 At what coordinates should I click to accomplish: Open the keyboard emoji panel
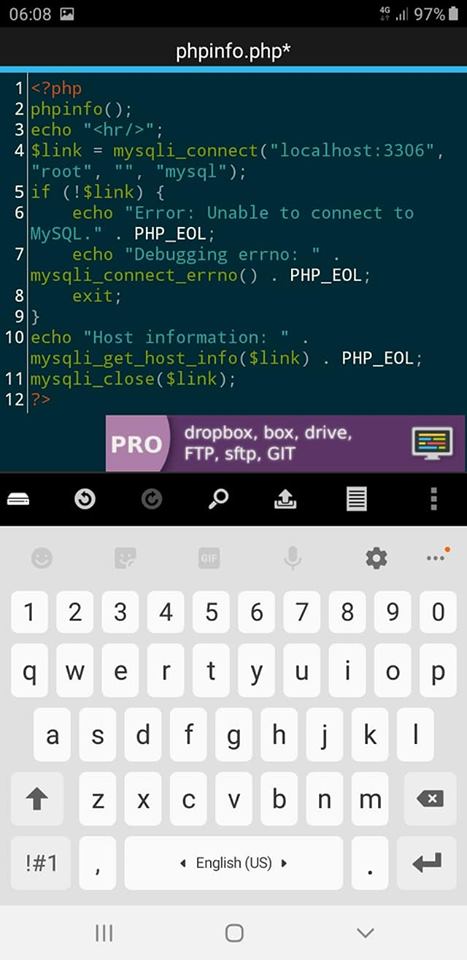[42, 558]
